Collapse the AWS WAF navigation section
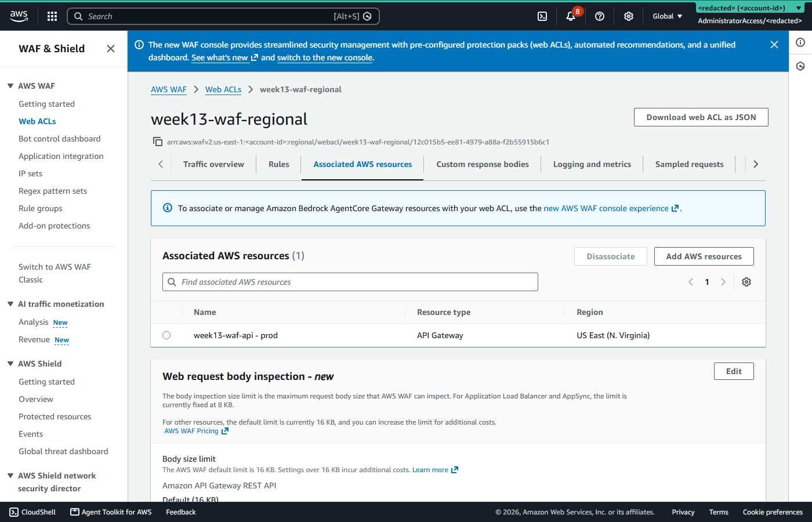 (10, 86)
